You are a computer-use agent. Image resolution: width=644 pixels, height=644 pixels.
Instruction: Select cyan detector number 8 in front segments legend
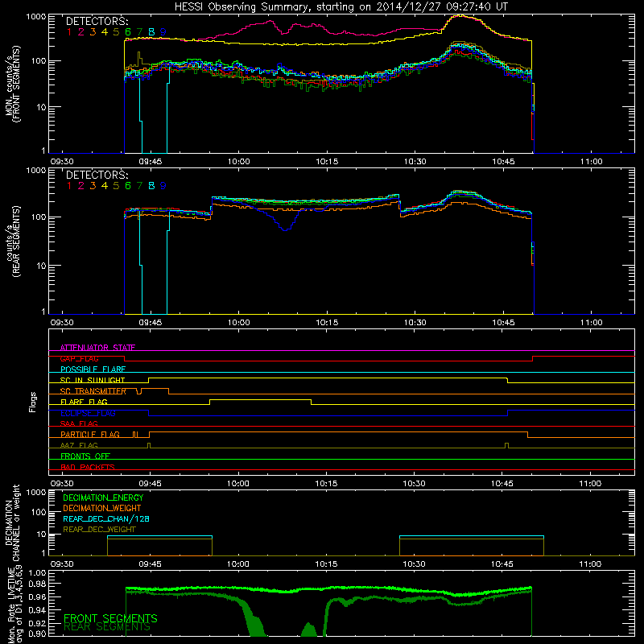point(151,32)
